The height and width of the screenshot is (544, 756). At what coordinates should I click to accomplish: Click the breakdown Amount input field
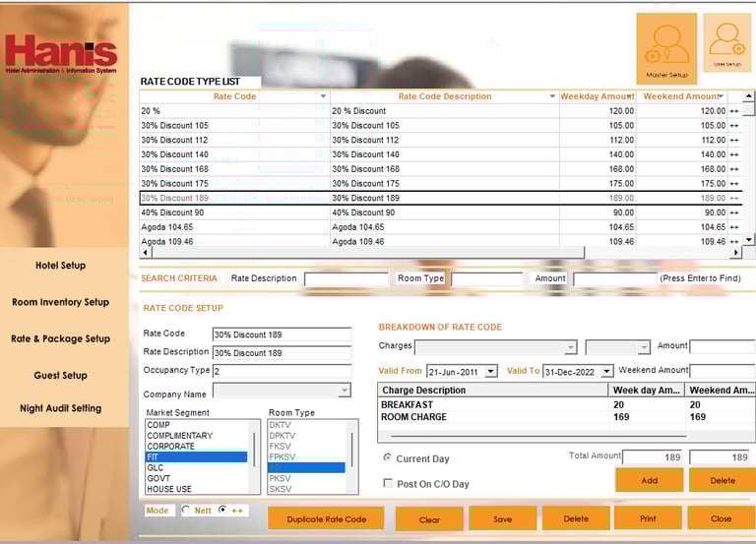click(x=723, y=346)
